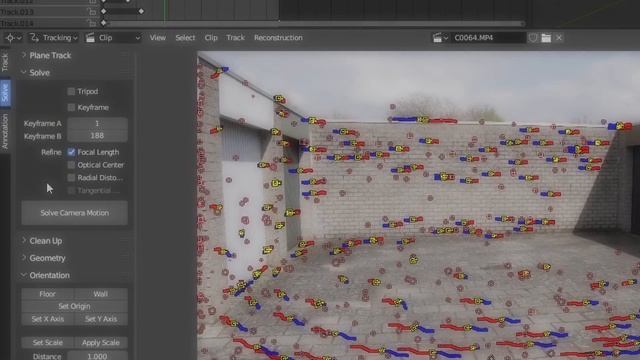This screenshot has height=360, width=640.
Task: Click the Set X Axis button
Action: click(48, 319)
